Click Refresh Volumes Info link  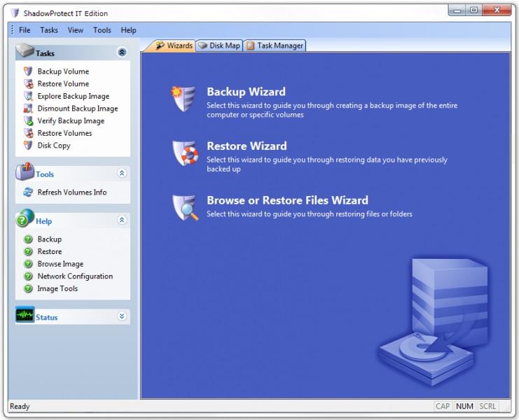point(72,192)
